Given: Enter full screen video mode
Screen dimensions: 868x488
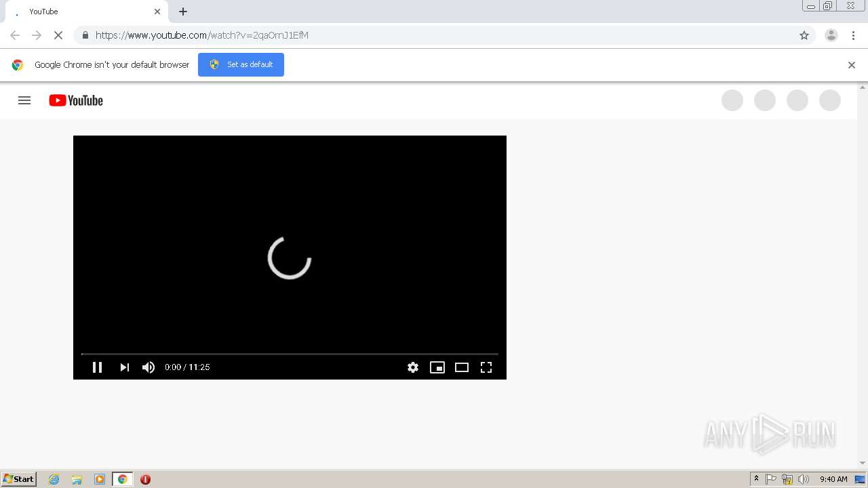Looking at the screenshot, I should (486, 367).
